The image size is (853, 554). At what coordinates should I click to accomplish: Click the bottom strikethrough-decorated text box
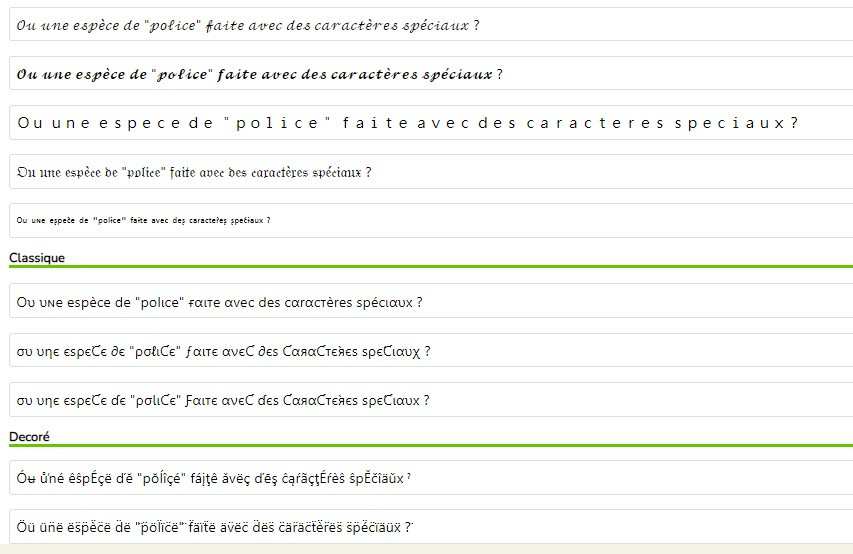[430, 526]
